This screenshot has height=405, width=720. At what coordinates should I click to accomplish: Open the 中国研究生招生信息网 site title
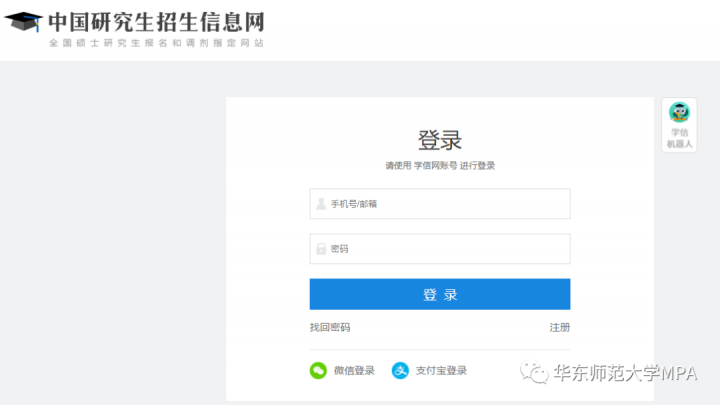click(157, 22)
